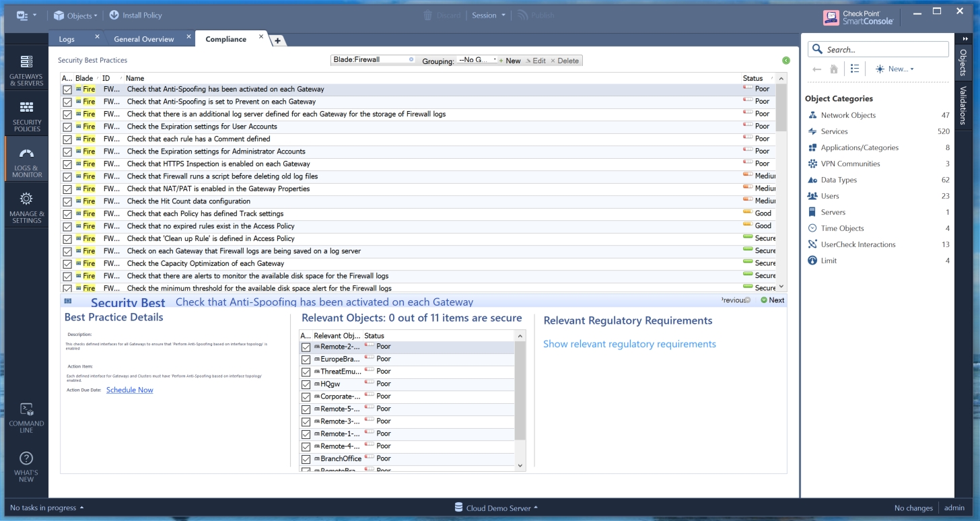Open the Grouping dropdown
The image size is (980, 521).
(477, 60)
